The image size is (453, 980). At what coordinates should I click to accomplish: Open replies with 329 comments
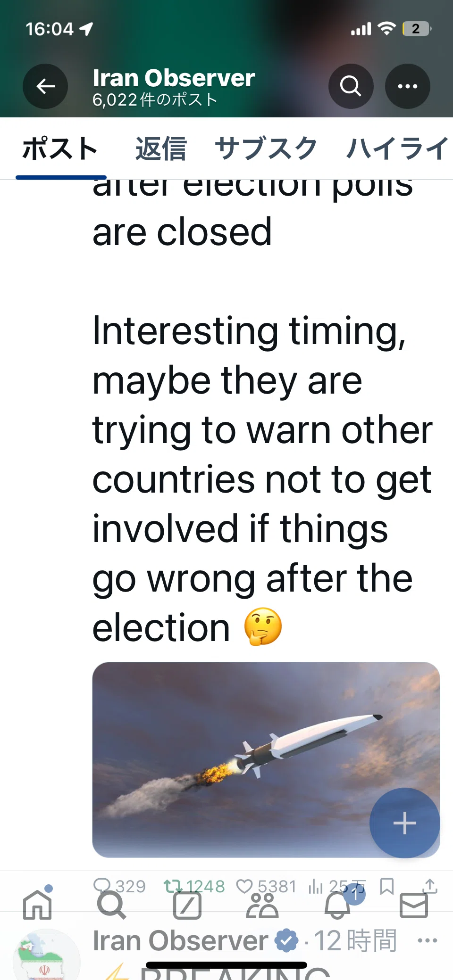pos(120,886)
